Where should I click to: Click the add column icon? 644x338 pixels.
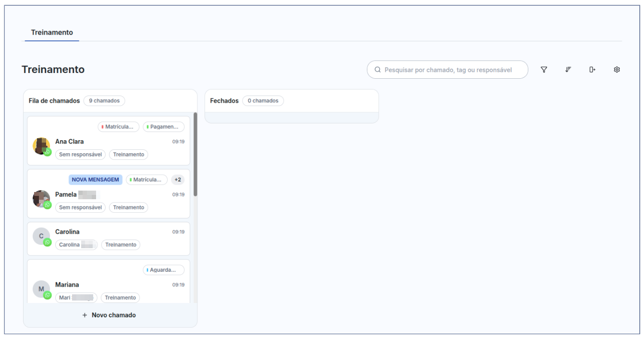pyautogui.click(x=592, y=70)
